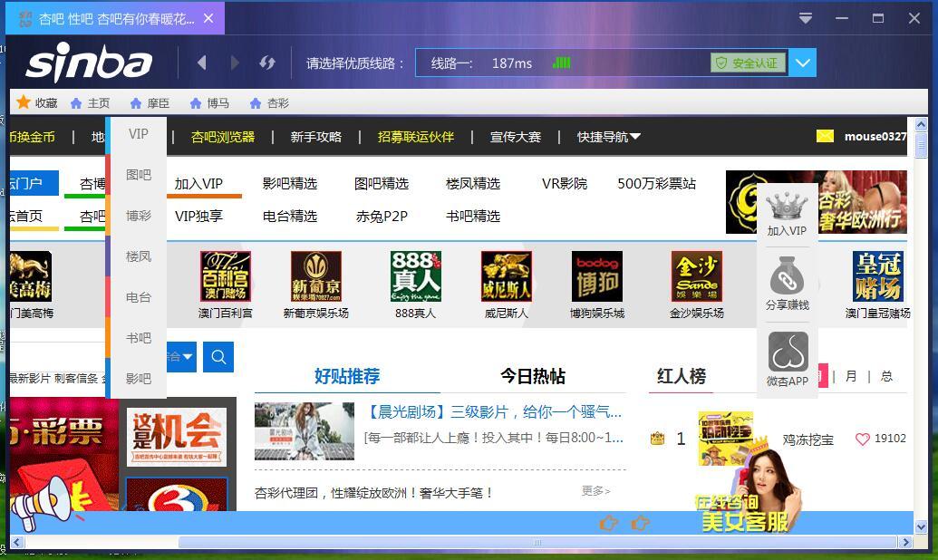
Task: Click 分享赚钱 money bag icon
Action: point(788,275)
